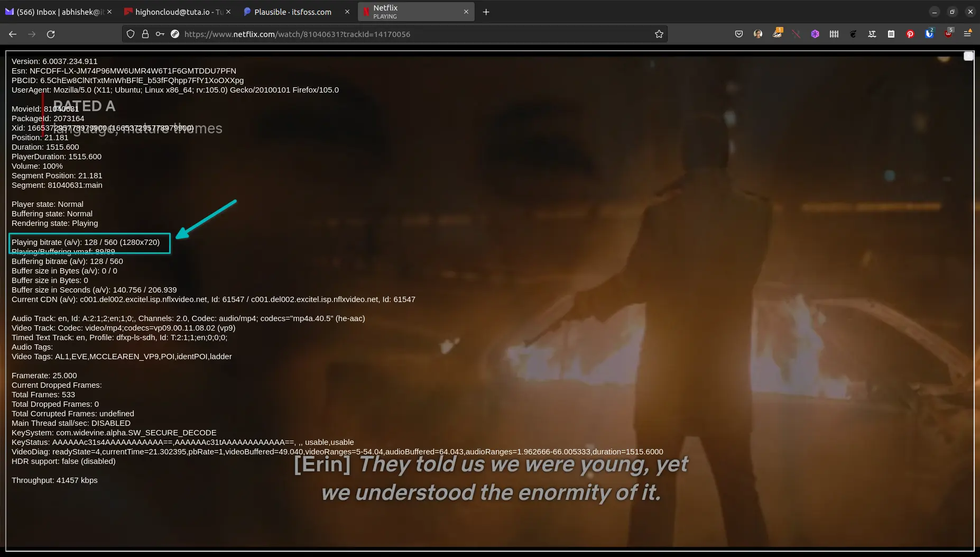Viewport: 980px width, 557px height.
Task: Go back to the previous page
Action: click(x=13, y=34)
